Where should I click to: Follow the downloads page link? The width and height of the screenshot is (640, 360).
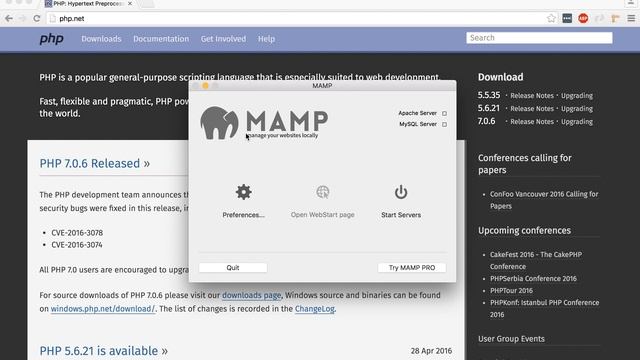(x=251, y=295)
